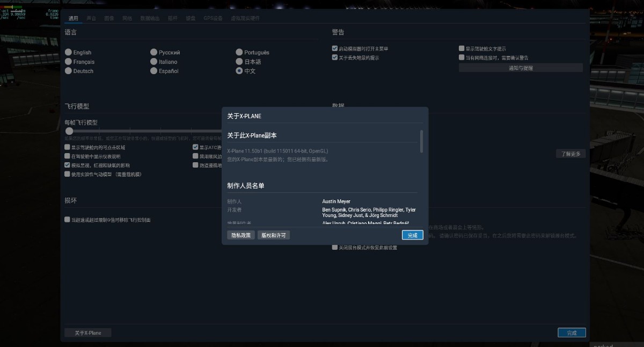Enable 在驾驶舱中显示仪表说明 checkbox

pyautogui.click(x=67, y=156)
